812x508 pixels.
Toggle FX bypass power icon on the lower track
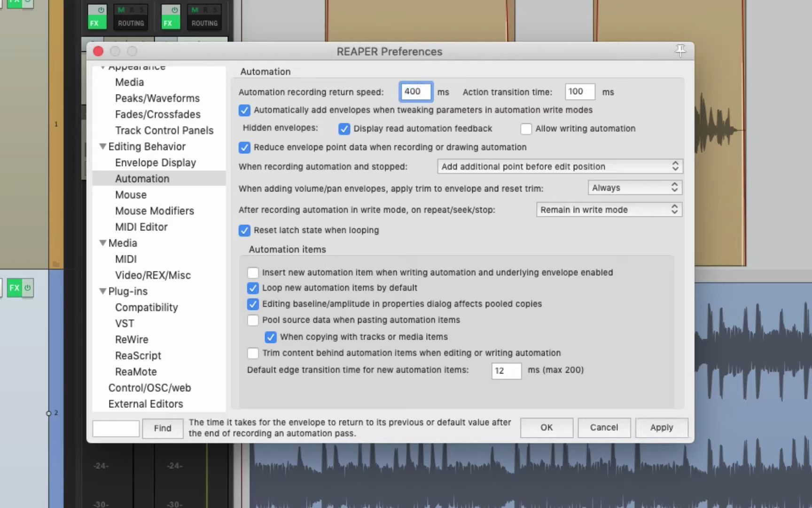[28, 288]
